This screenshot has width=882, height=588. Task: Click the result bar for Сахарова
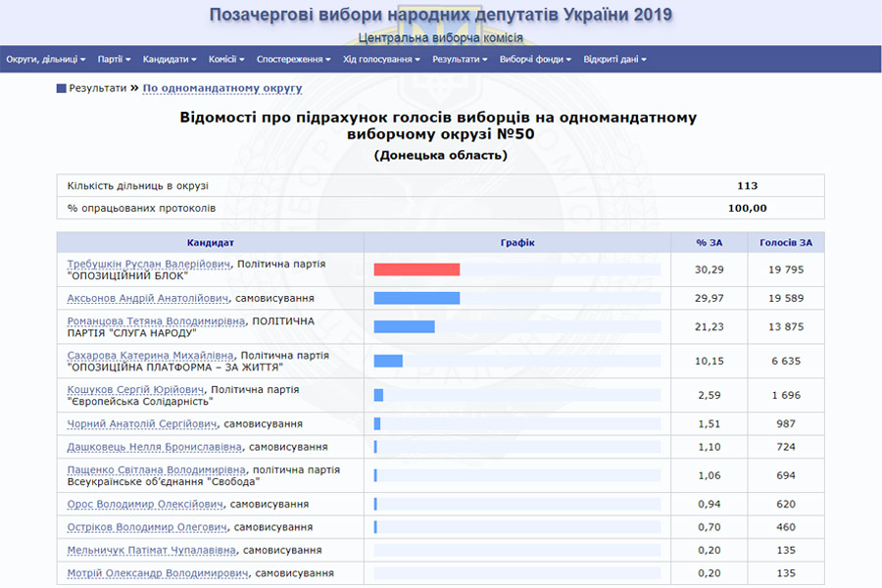pyautogui.click(x=388, y=362)
